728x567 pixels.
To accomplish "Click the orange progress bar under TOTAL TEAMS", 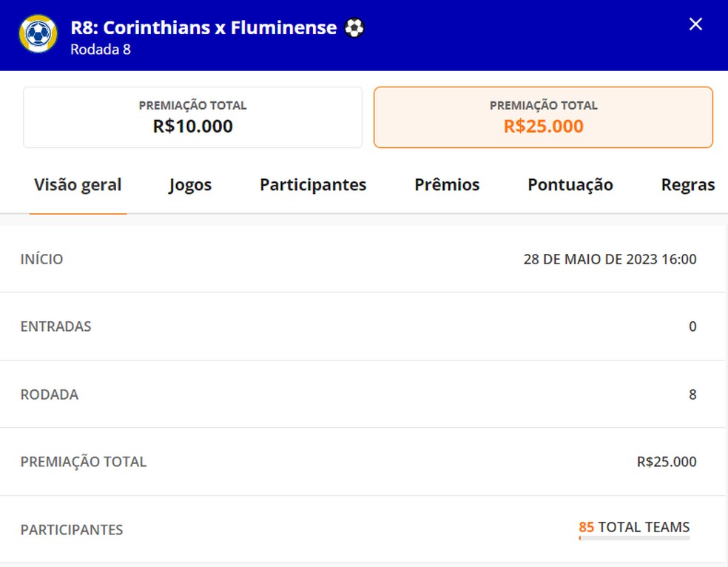I will (x=633, y=540).
